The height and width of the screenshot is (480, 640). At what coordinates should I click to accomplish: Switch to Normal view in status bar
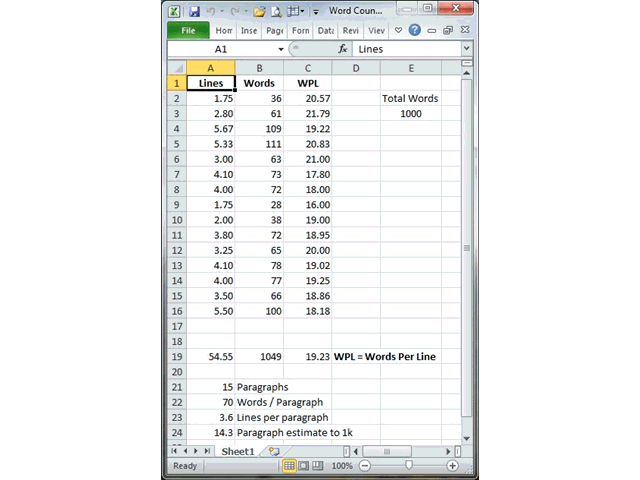[289, 466]
